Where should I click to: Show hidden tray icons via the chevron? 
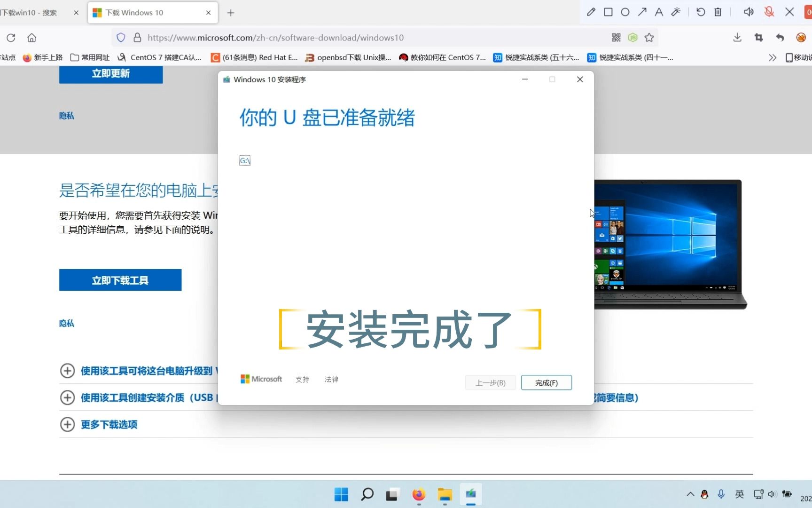coord(690,494)
